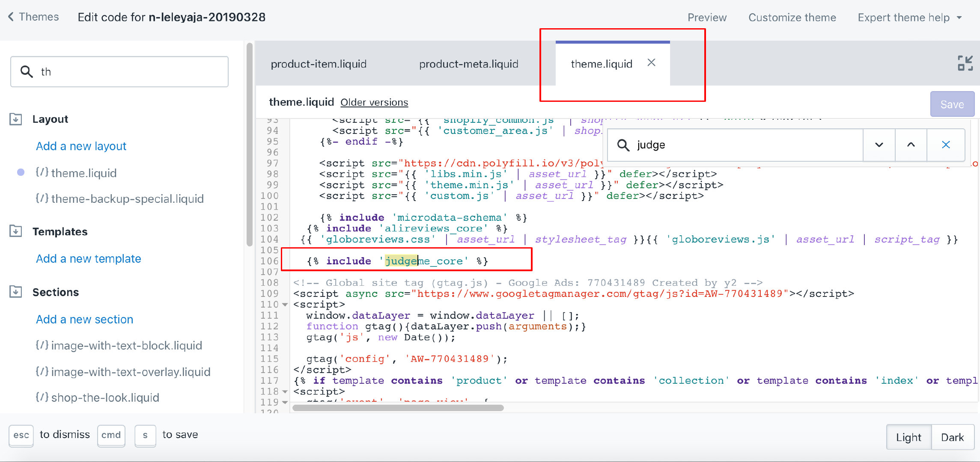Image resolution: width=980 pixels, height=462 pixels.
Task: Go back to Themes with the arrow
Action: coord(11,17)
